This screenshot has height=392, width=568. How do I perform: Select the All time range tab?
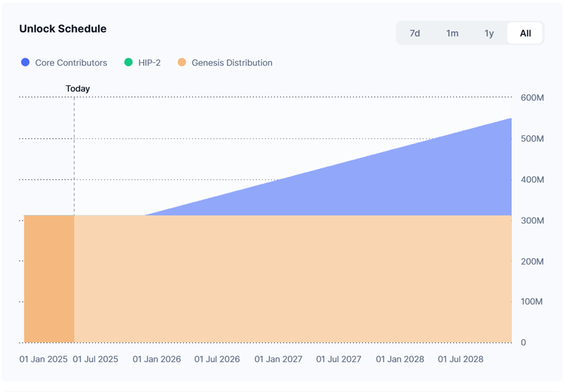tap(525, 33)
